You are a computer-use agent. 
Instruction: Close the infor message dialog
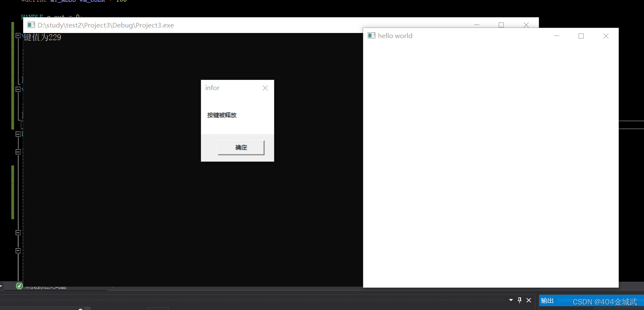(265, 88)
